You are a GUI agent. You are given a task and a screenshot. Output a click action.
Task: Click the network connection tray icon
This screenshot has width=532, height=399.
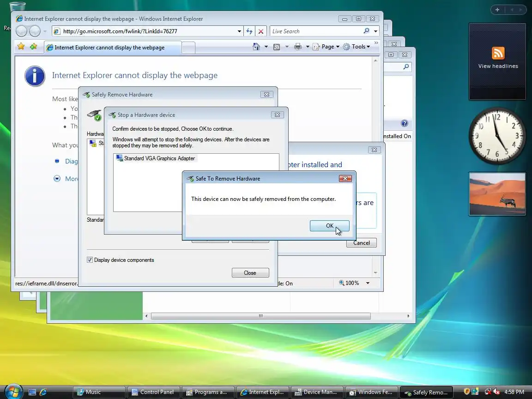(x=488, y=392)
